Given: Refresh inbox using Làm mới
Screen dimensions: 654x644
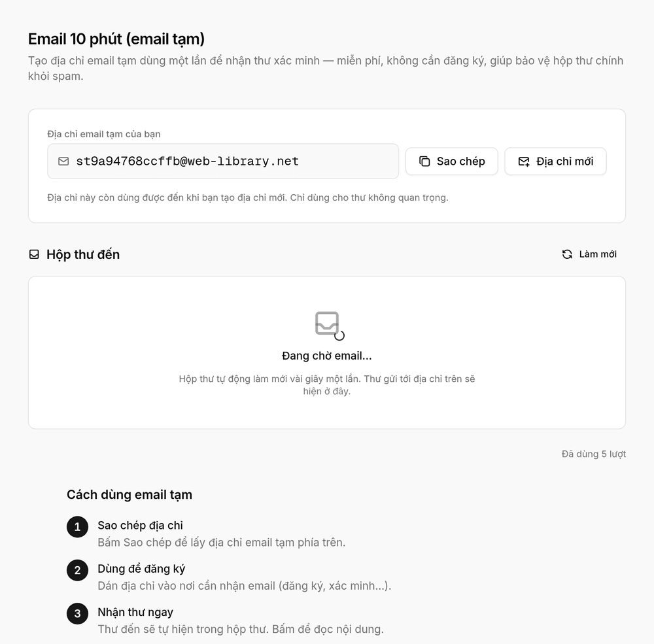Looking at the screenshot, I should tap(589, 254).
